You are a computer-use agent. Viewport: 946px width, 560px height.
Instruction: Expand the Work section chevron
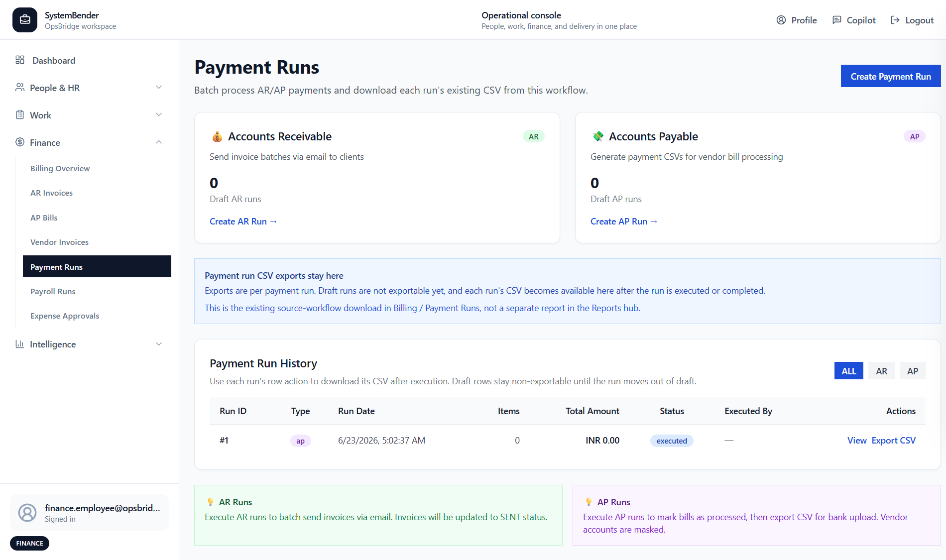coord(159,115)
